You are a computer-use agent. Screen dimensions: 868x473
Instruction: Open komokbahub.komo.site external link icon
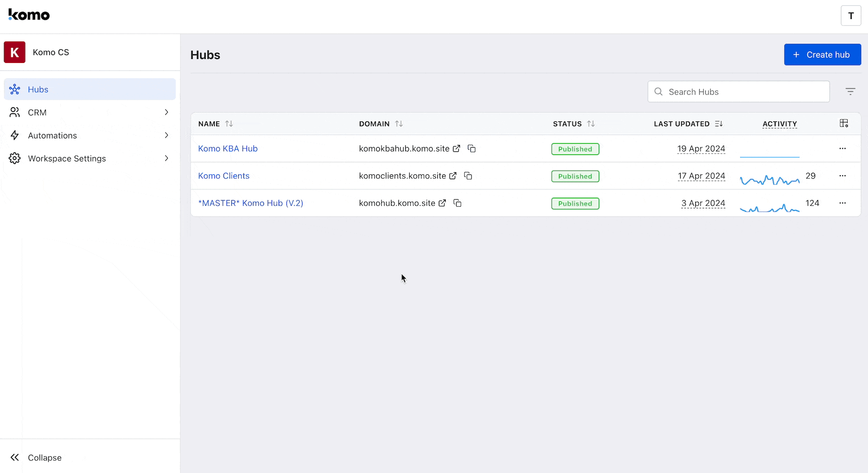(x=456, y=149)
